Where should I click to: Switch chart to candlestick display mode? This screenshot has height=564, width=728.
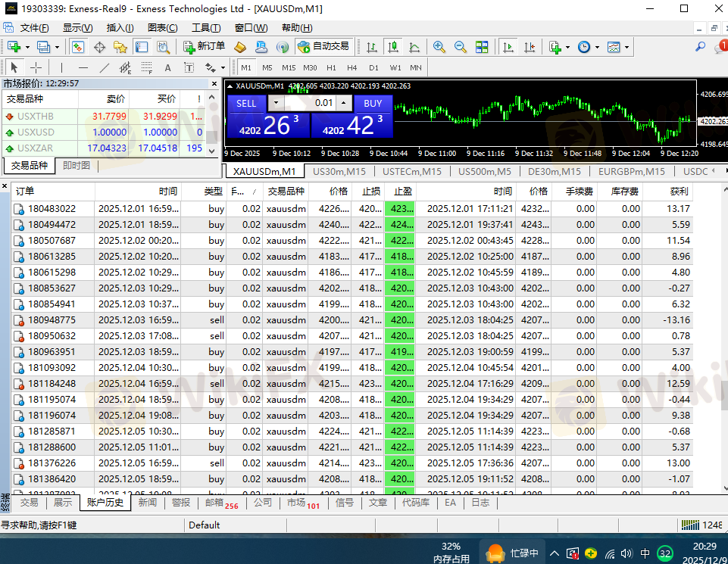coord(393,47)
